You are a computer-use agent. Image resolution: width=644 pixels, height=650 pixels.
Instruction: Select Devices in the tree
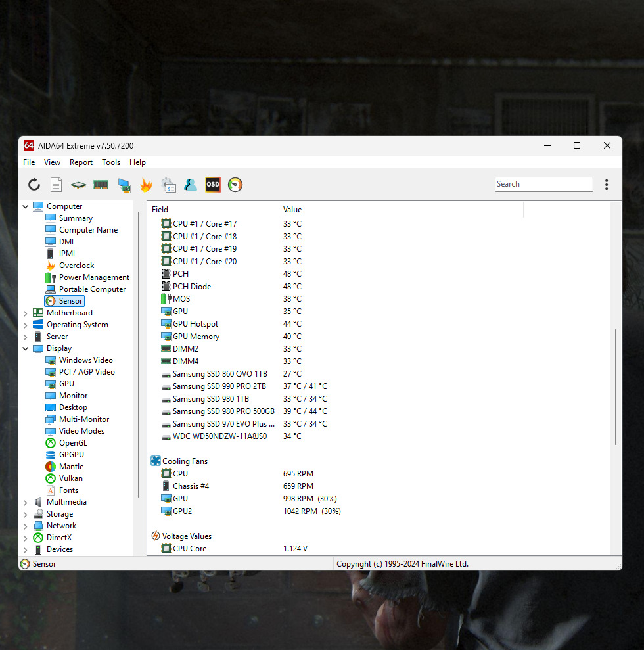60,549
